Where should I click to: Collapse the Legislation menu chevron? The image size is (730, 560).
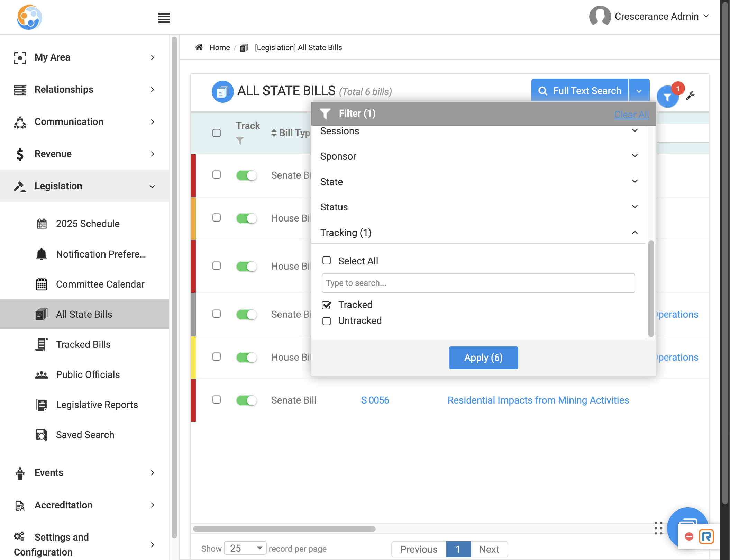tap(152, 187)
